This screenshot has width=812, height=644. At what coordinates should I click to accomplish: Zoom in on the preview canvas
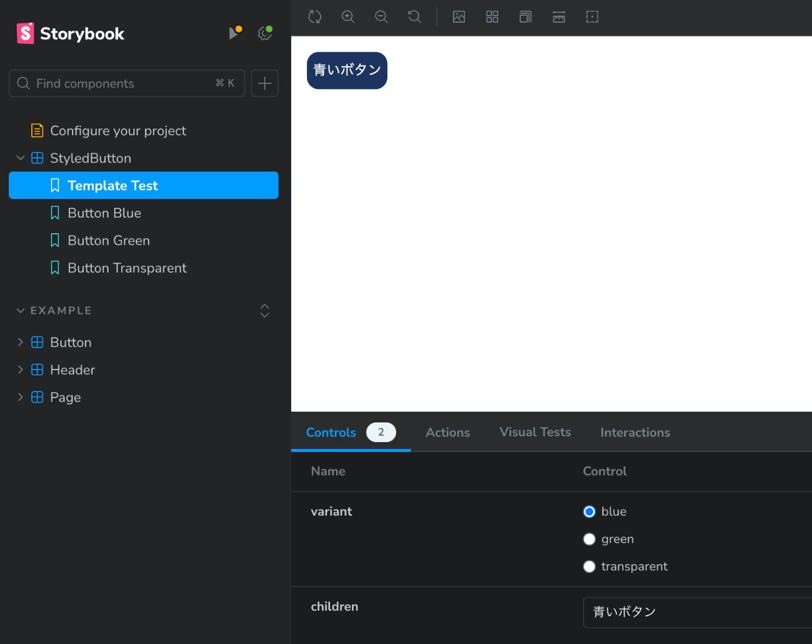[348, 17]
